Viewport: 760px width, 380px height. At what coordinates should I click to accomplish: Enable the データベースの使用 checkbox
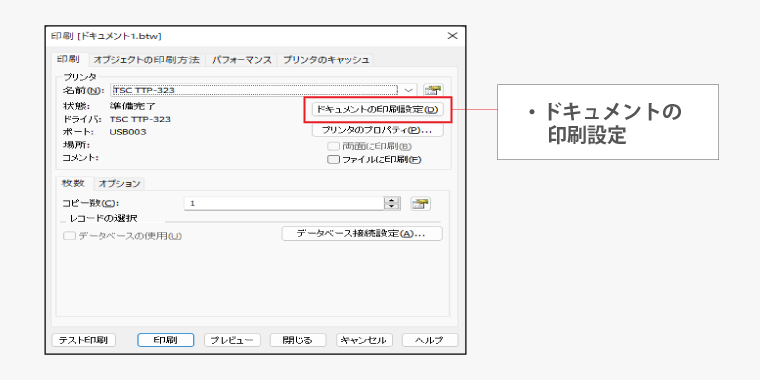coord(70,236)
